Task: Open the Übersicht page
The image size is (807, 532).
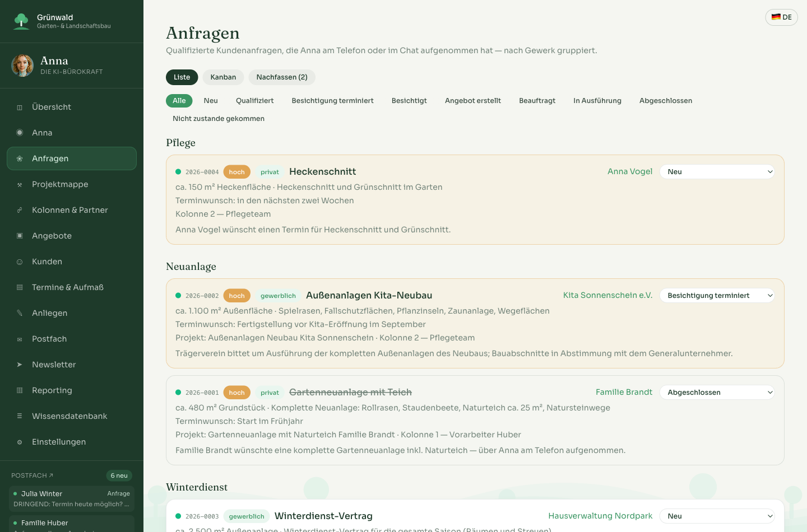Action: [x=72, y=107]
